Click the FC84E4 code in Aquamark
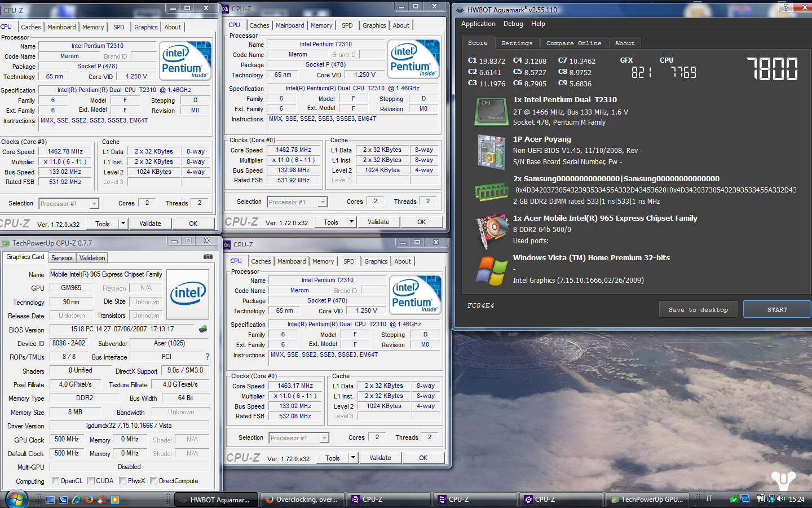Viewport: 812px width, 508px height. pyautogui.click(x=480, y=305)
